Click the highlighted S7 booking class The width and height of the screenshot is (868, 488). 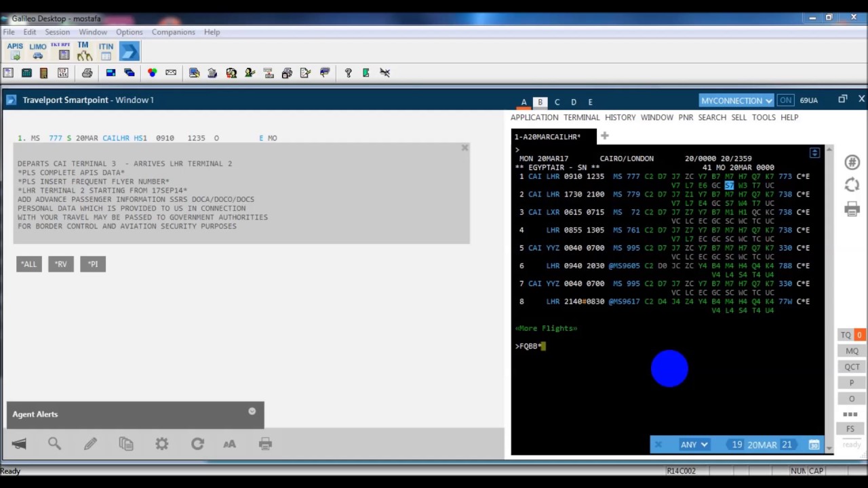pyautogui.click(x=729, y=185)
